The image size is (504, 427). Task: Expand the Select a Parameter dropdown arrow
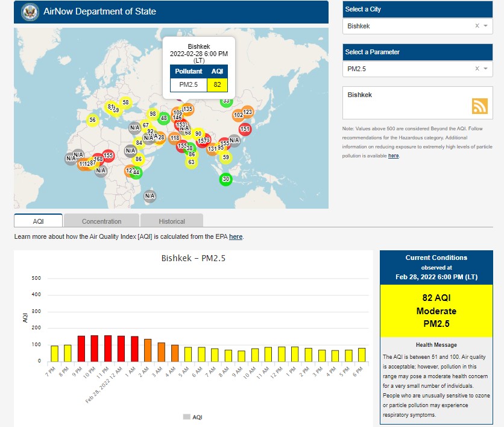point(485,69)
